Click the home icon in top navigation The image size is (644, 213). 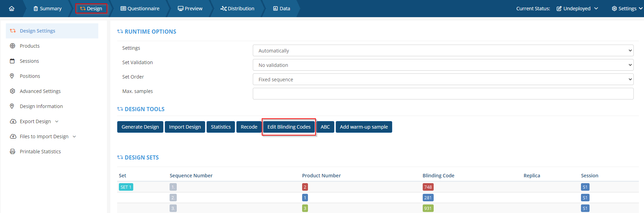pos(12,9)
